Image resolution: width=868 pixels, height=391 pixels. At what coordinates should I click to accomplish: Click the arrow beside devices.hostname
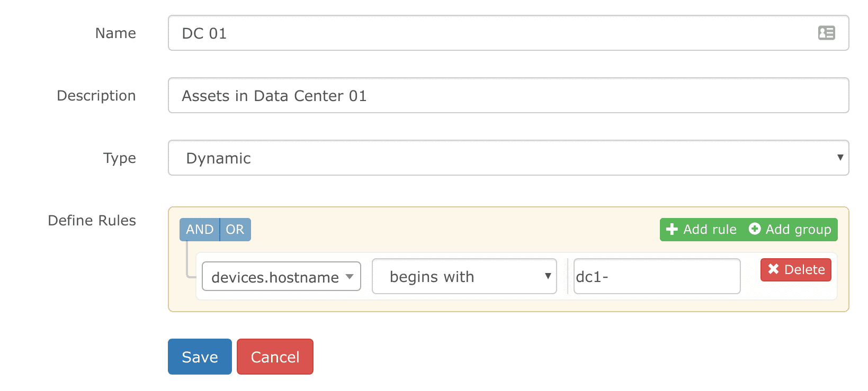(x=350, y=276)
